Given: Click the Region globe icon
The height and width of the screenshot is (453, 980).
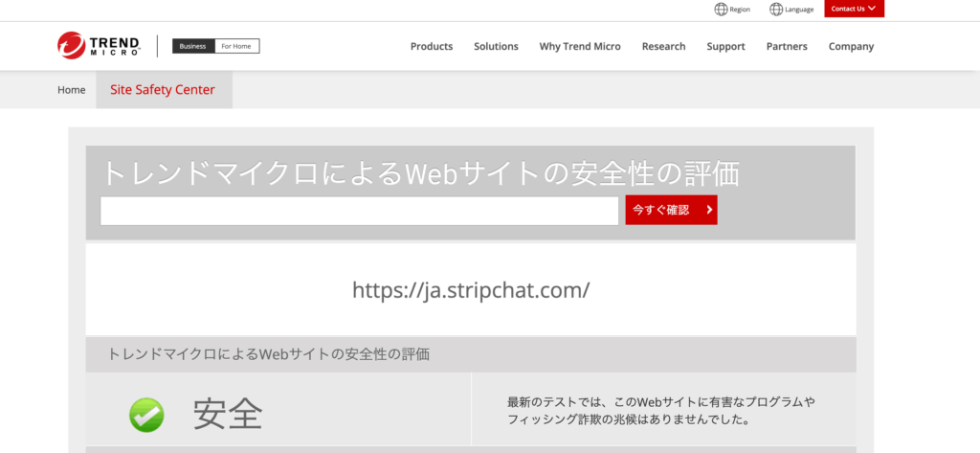Looking at the screenshot, I should tap(722, 9).
